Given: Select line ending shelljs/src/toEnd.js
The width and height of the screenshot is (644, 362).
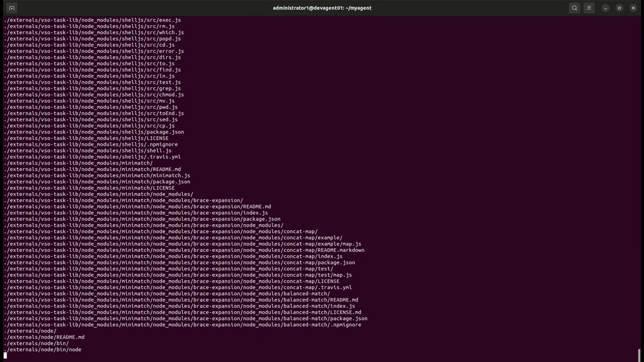Looking at the screenshot, I should point(94,113).
